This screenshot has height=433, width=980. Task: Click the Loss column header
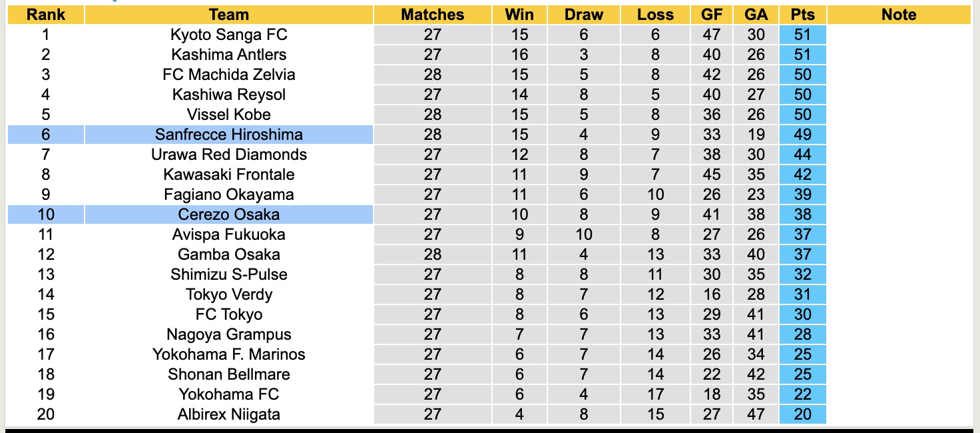[x=655, y=15]
